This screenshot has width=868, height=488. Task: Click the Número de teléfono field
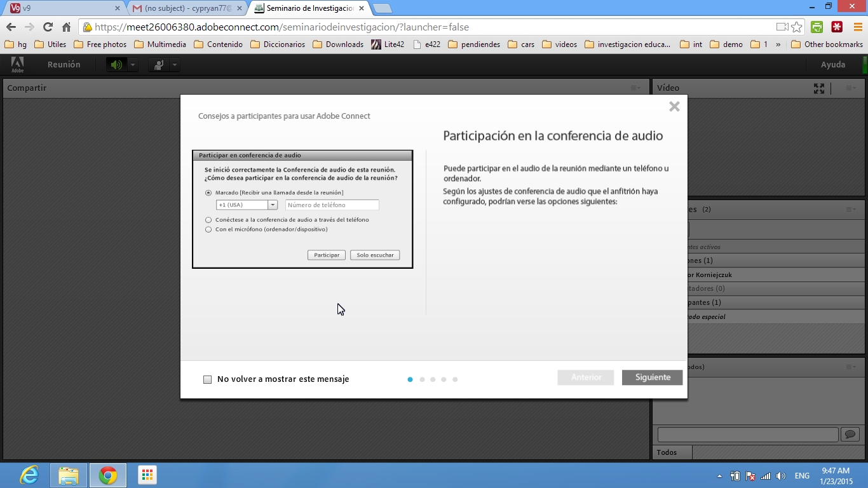(x=332, y=205)
